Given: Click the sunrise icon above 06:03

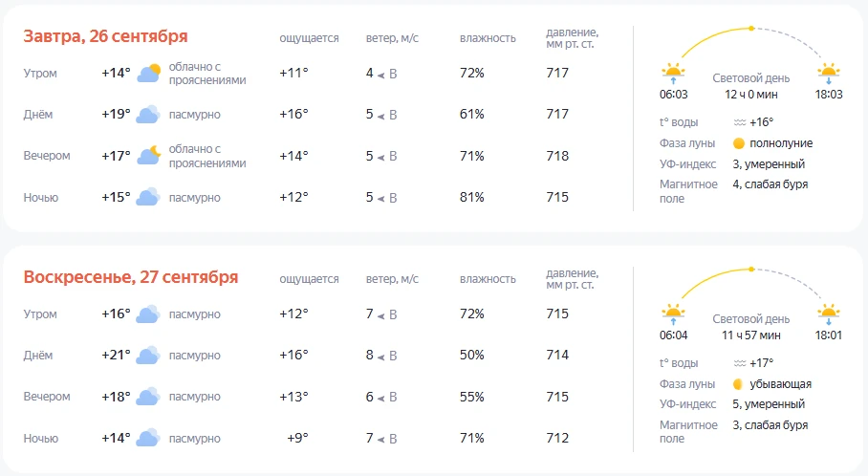Looking at the screenshot, I should coord(673,74).
